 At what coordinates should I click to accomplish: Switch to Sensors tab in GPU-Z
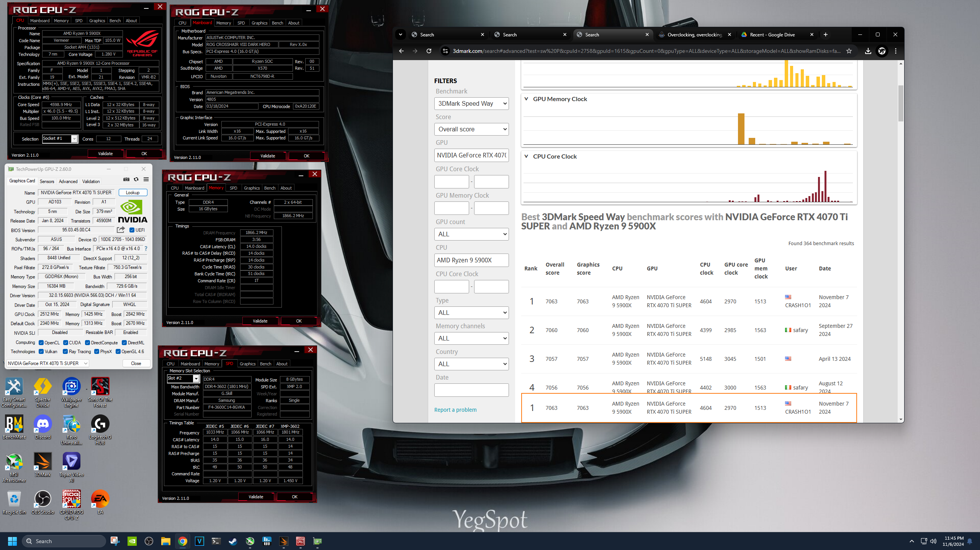(47, 182)
